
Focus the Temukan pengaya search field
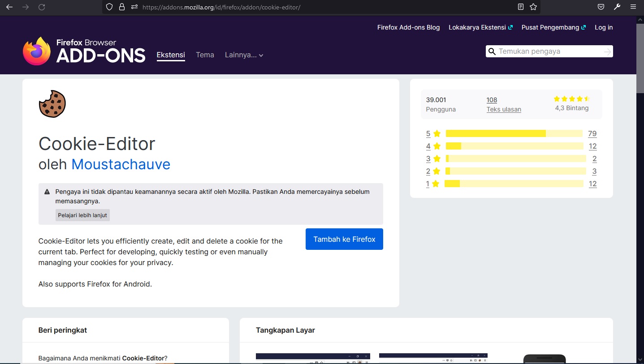tap(549, 51)
